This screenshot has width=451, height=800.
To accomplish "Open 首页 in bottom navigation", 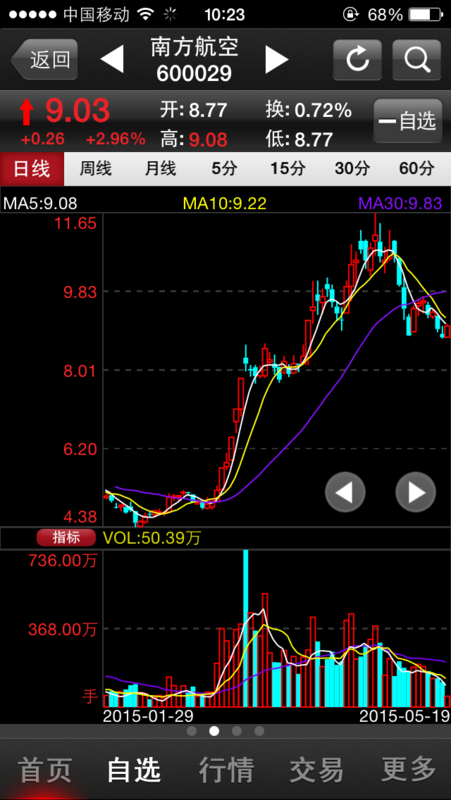I will [x=45, y=769].
